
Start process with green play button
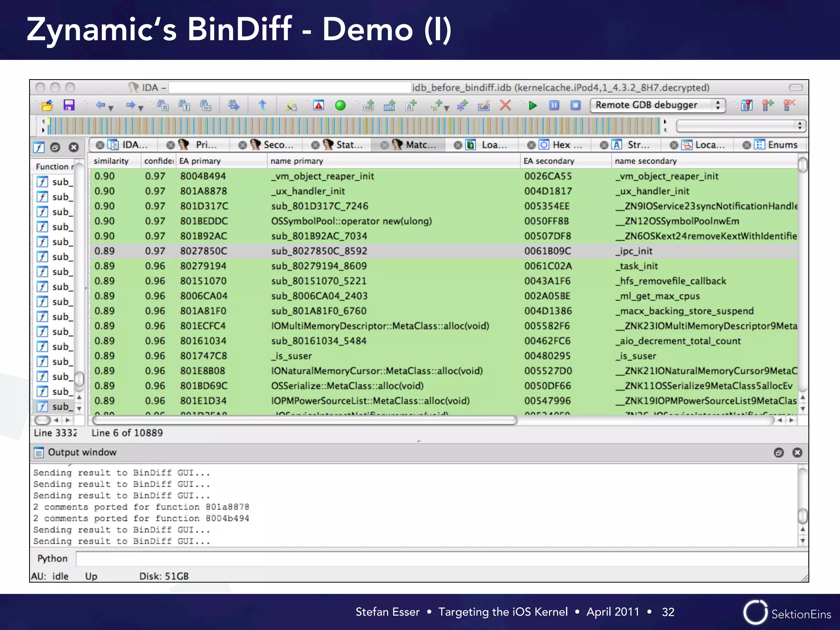click(533, 105)
